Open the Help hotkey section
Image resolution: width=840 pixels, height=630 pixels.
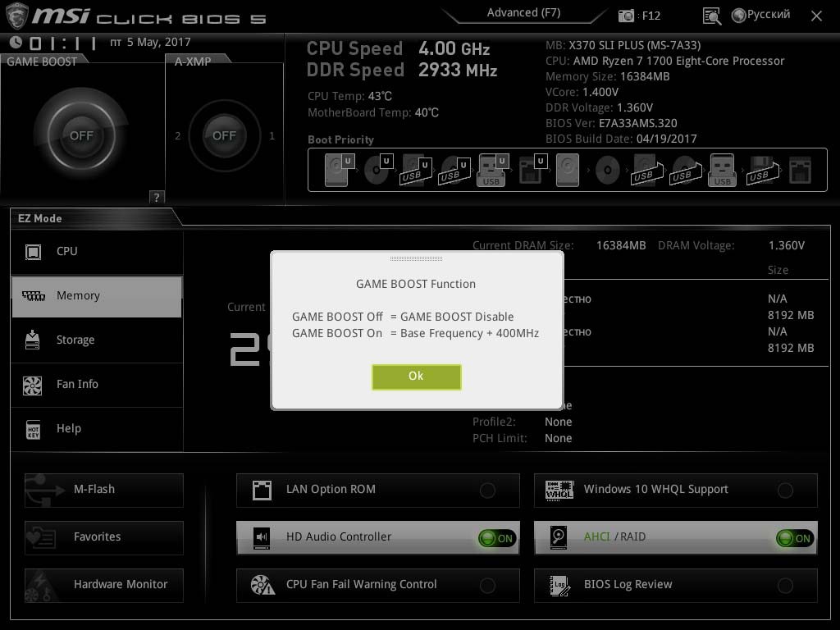click(97, 429)
